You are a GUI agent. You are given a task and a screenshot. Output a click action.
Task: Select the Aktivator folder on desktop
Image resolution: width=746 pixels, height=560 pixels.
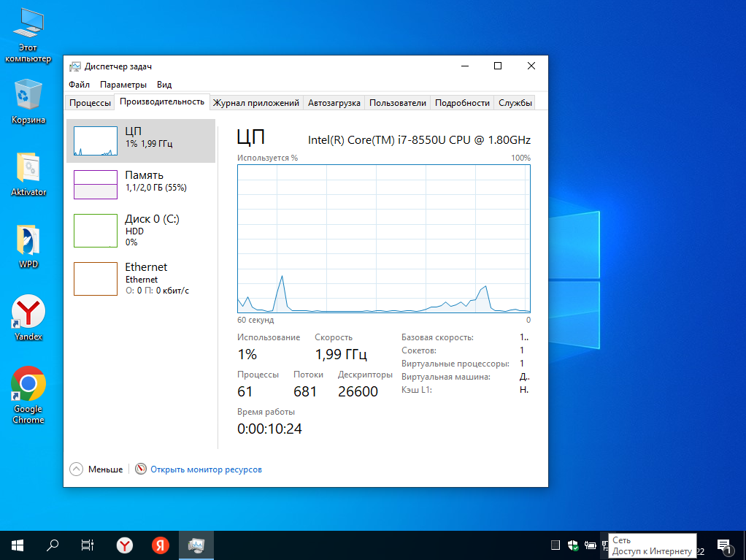coord(28,174)
